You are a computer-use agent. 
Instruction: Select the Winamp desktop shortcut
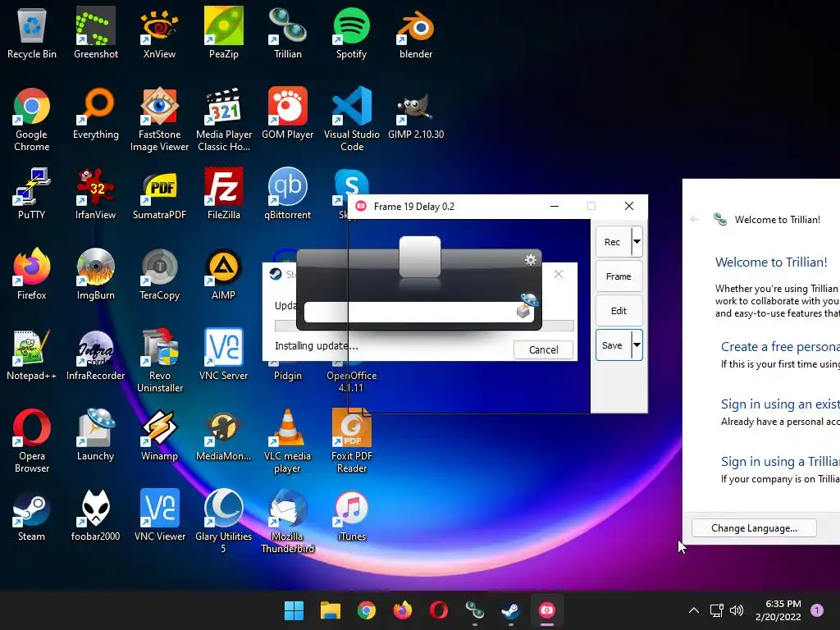point(159,435)
